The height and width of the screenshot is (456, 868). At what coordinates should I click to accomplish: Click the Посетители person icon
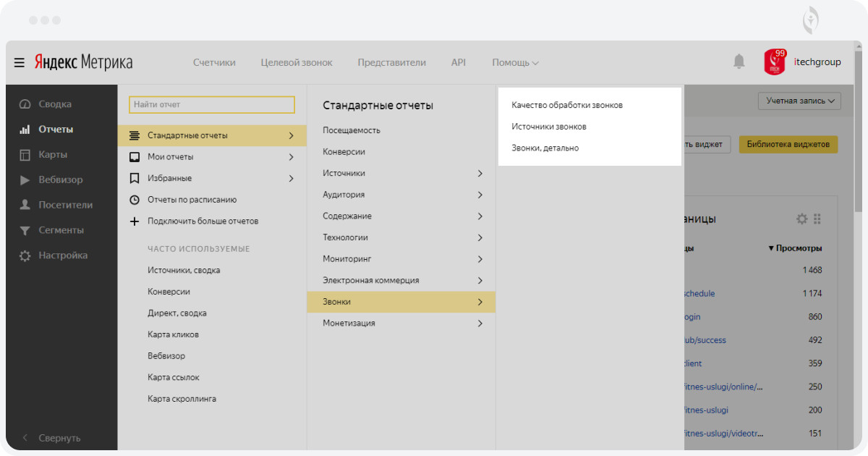(x=25, y=206)
